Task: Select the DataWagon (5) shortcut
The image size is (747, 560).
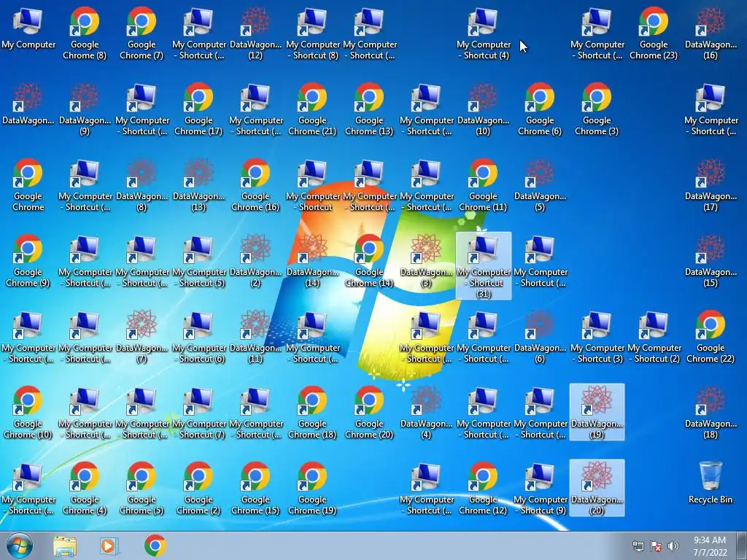Action: (540, 185)
